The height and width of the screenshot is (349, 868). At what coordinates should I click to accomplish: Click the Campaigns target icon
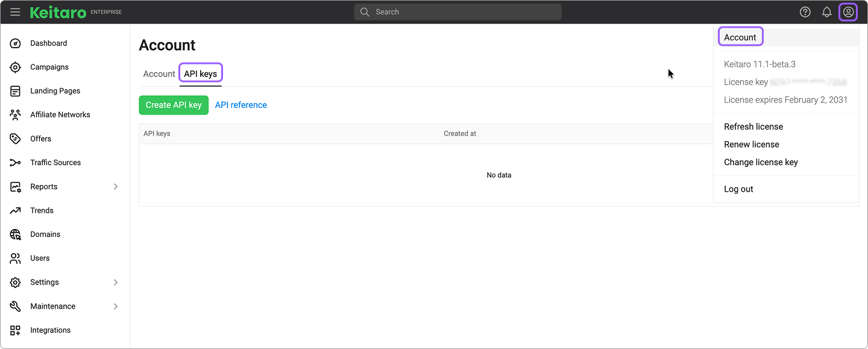point(16,68)
